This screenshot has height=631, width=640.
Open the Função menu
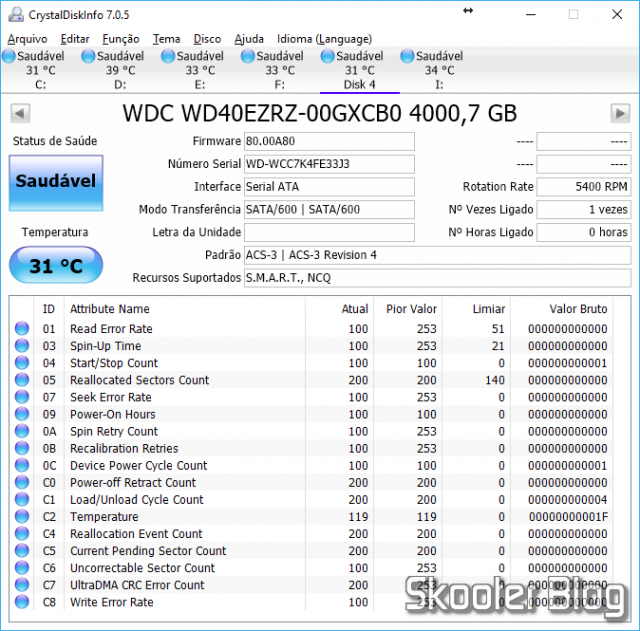121,39
